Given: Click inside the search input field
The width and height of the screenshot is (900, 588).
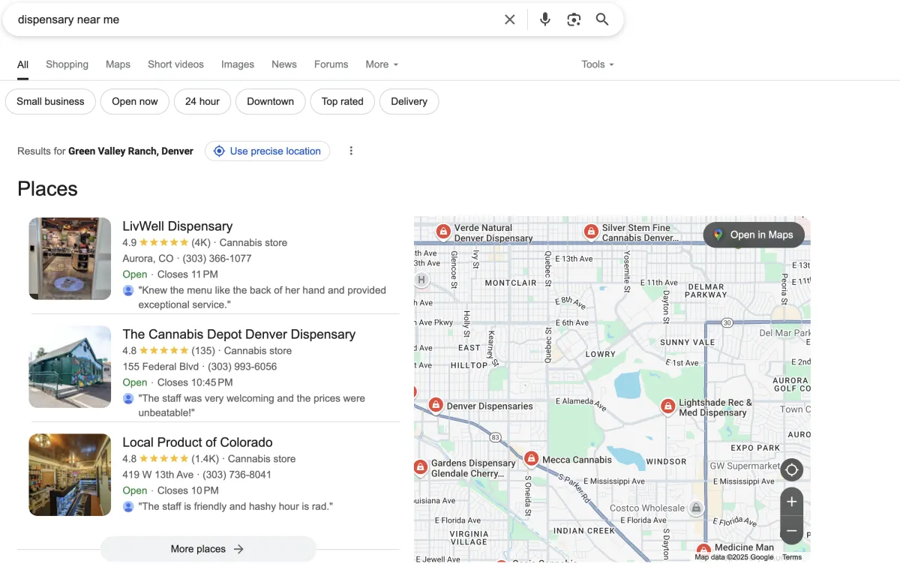Looking at the screenshot, I should (255, 19).
